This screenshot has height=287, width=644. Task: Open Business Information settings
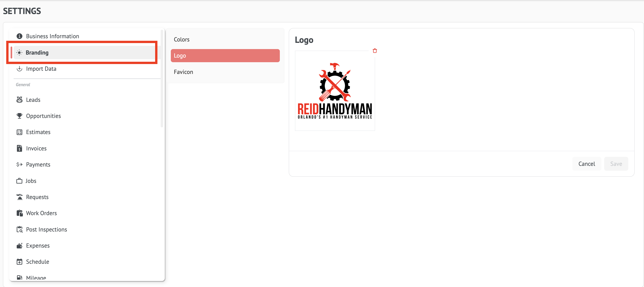[53, 36]
